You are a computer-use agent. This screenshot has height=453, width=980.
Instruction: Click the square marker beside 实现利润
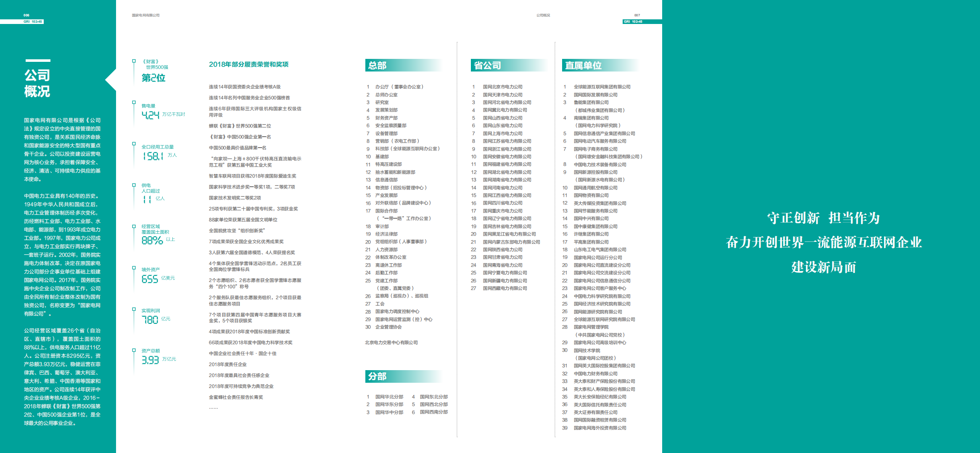[x=134, y=309]
